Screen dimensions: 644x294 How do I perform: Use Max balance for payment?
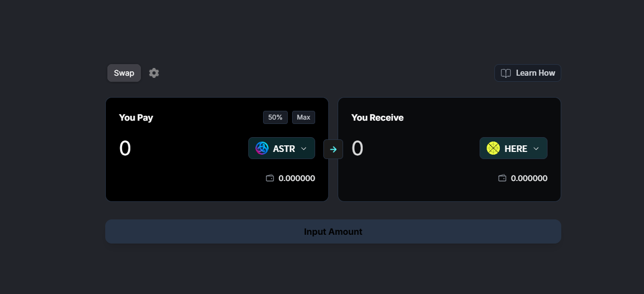(304, 117)
